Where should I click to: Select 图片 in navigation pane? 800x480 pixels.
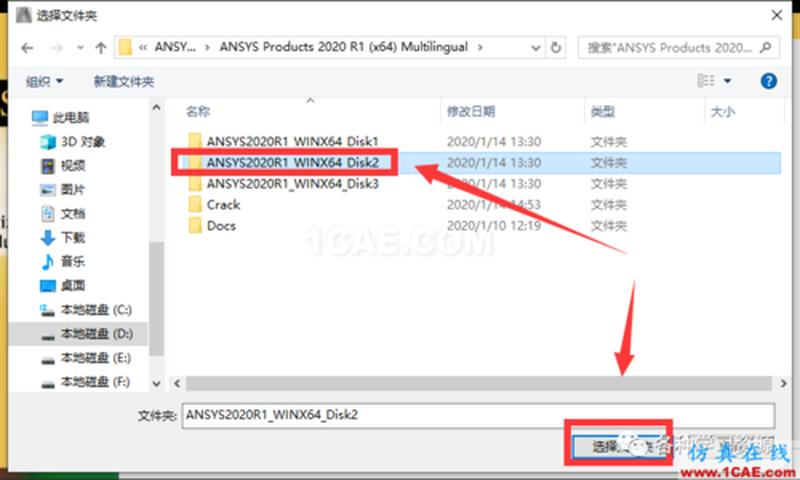tap(62, 189)
